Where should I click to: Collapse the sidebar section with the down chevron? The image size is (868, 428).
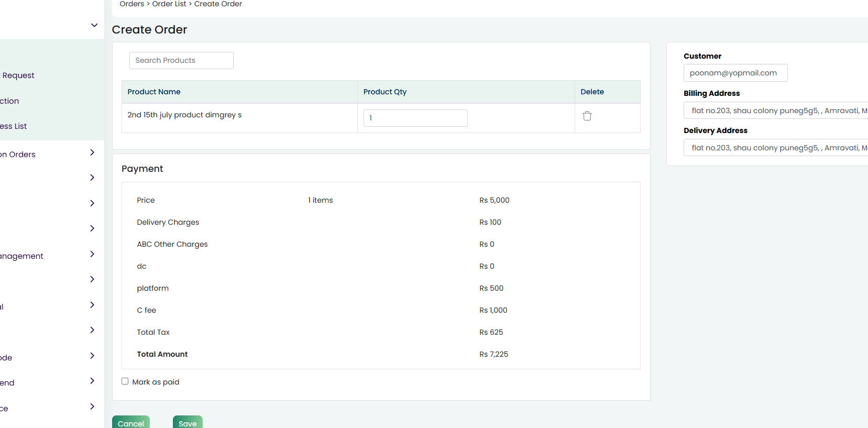94,25
